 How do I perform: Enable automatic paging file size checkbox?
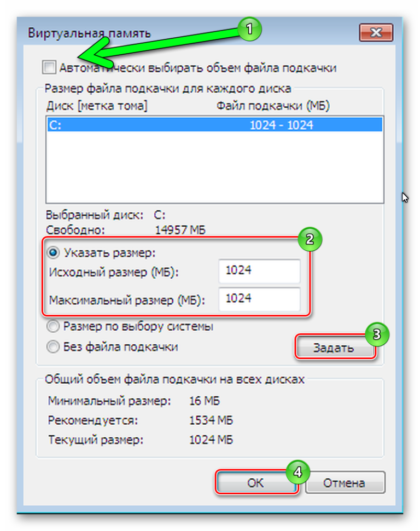[x=49, y=67]
